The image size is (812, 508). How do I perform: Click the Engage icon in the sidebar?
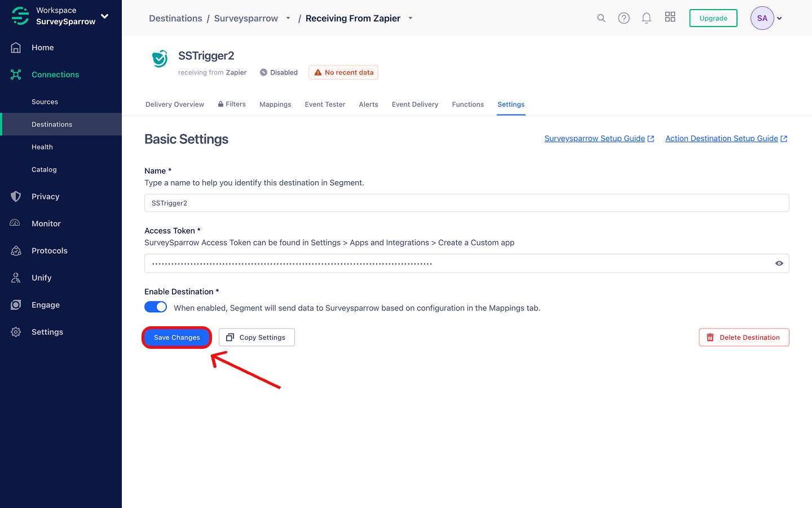tap(16, 305)
